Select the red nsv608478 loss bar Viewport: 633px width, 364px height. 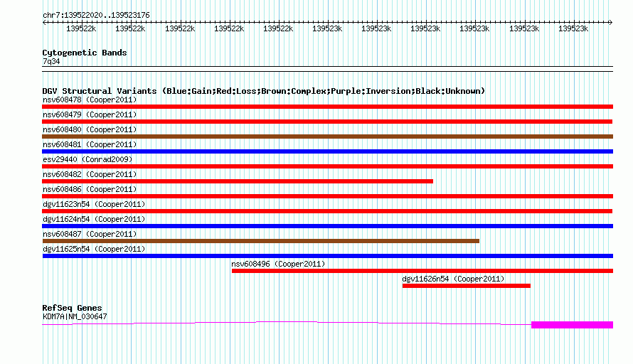327,107
